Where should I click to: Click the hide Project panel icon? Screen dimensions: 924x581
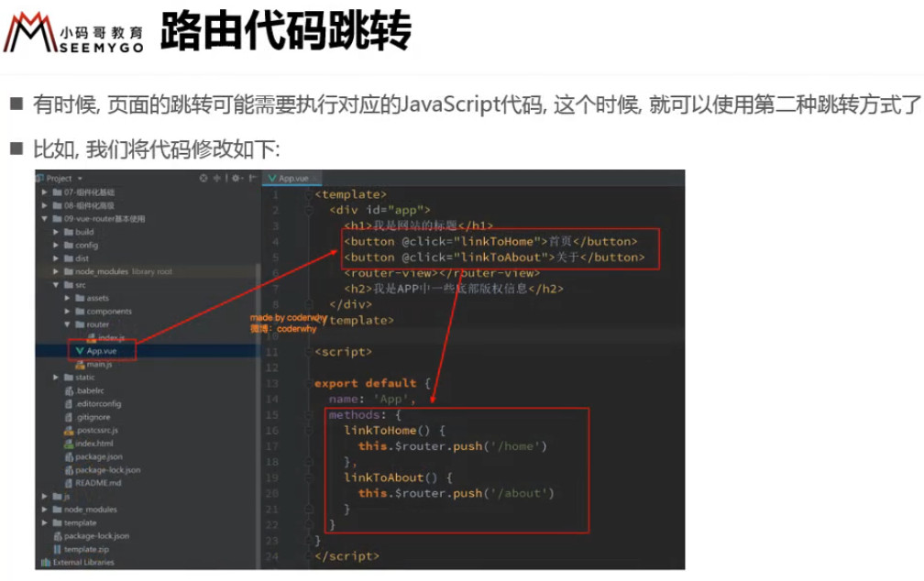(252, 178)
